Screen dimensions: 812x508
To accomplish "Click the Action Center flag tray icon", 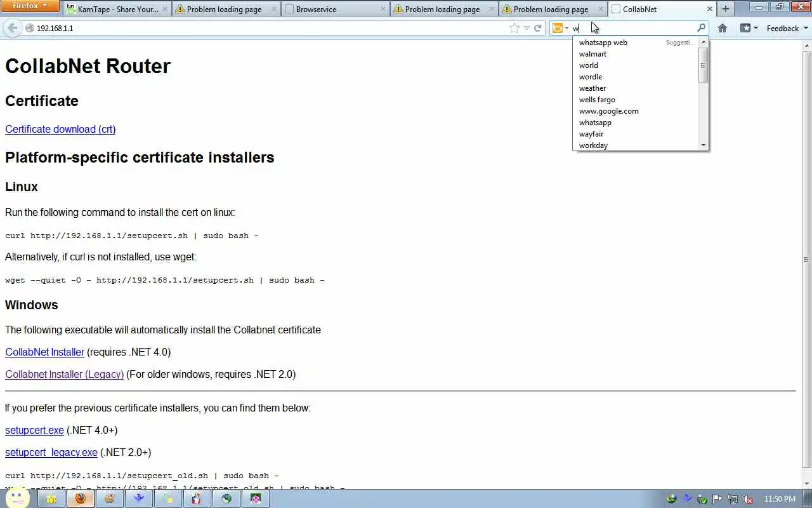I will point(717,499).
